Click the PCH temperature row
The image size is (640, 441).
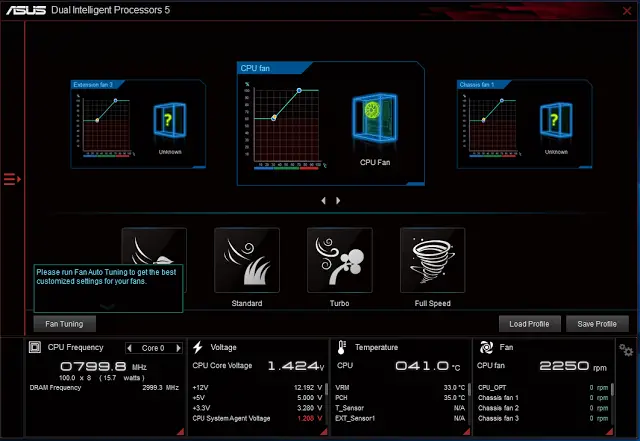pyautogui.click(x=400, y=398)
